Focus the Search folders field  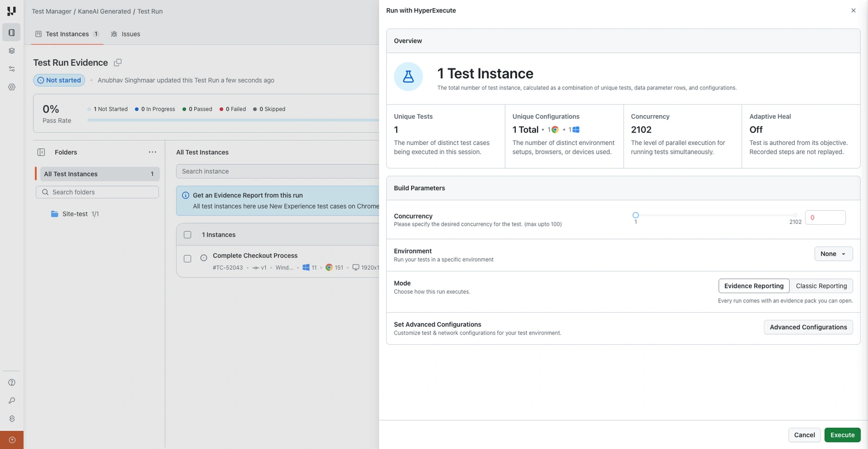tap(97, 192)
